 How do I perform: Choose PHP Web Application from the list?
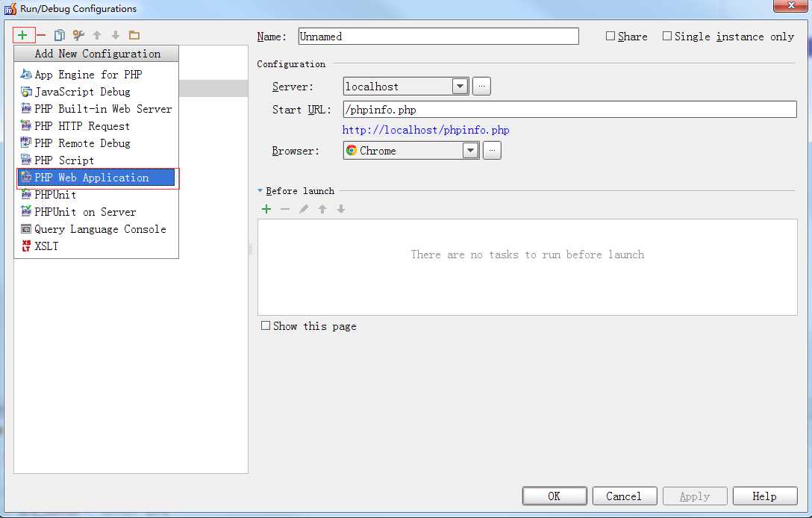click(x=98, y=178)
